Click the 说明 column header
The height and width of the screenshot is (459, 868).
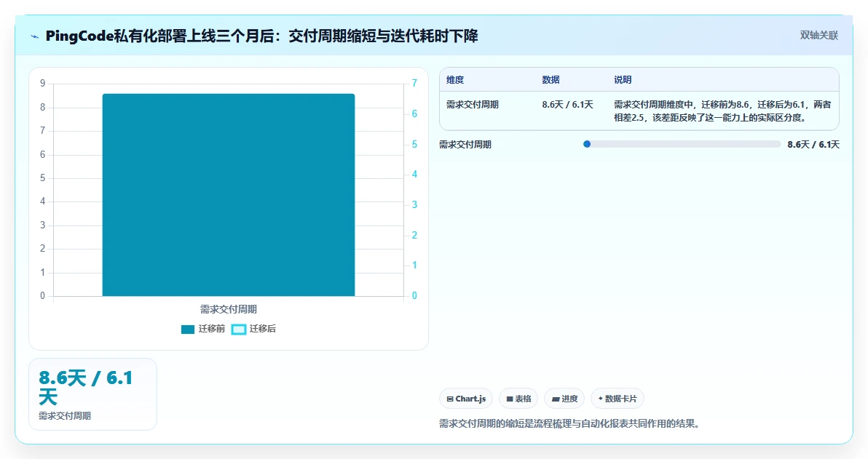click(622, 79)
